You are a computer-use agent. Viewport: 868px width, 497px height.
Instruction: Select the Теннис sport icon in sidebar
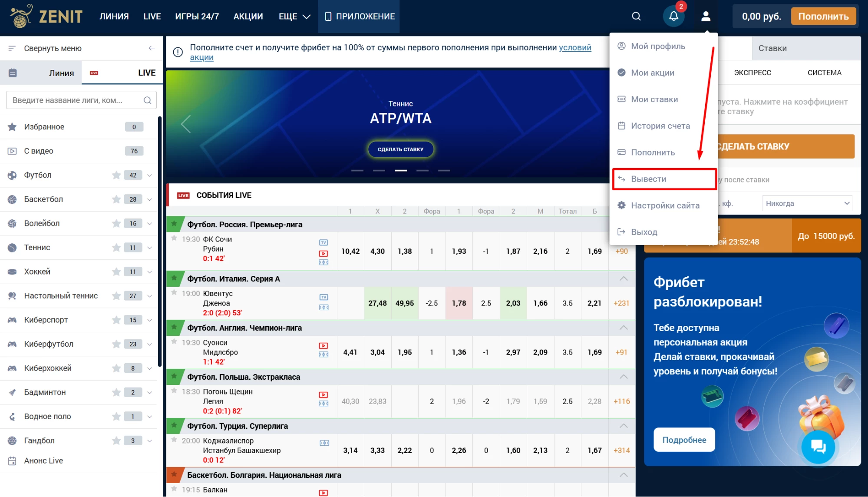point(12,247)
